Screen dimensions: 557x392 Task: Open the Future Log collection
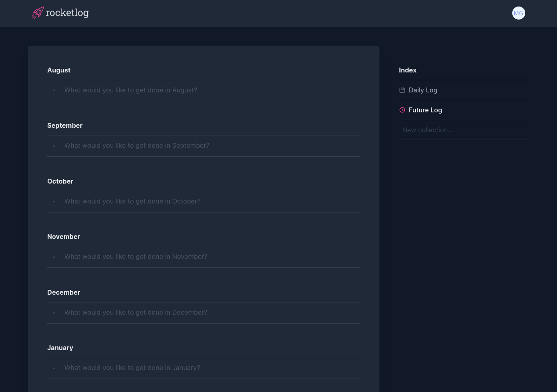pos(464,110)
